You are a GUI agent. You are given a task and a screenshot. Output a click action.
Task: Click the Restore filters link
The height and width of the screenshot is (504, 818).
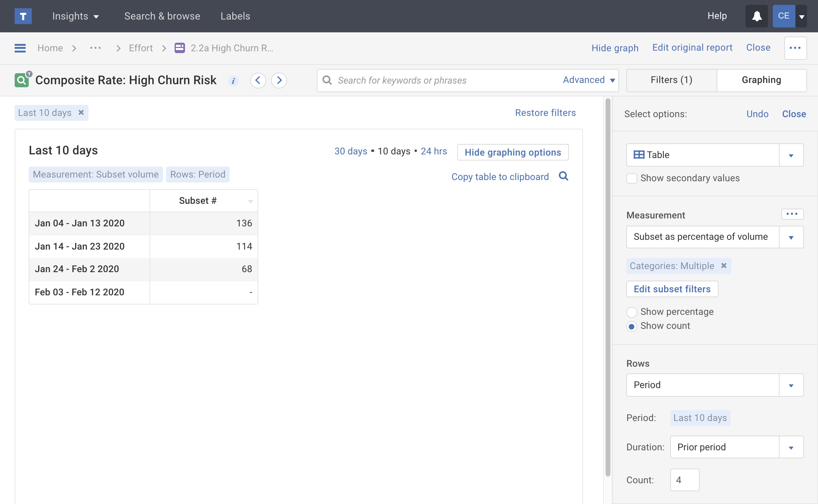(x=545, y=113)
